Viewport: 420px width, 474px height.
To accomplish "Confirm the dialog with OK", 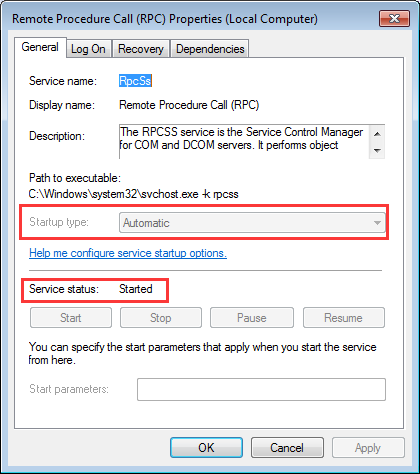I will (206, 448).
